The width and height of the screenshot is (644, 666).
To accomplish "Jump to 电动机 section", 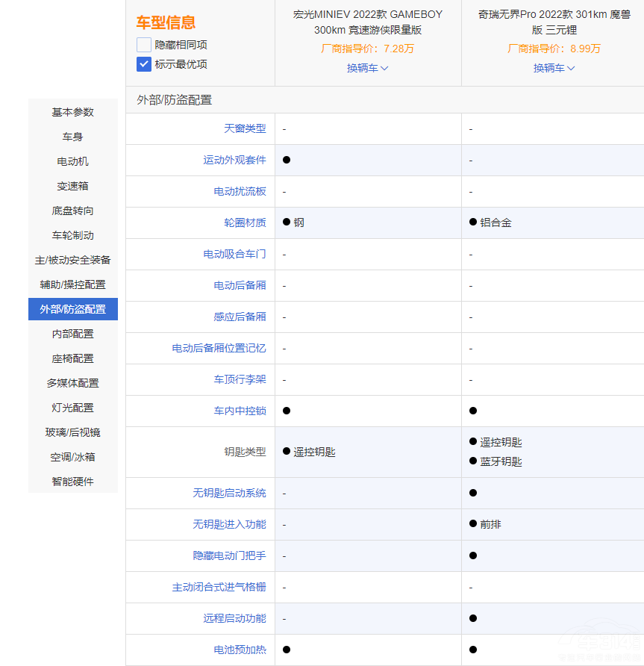I will (x=73, y=161).
